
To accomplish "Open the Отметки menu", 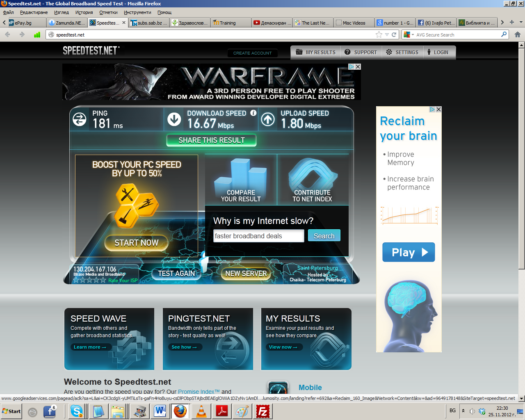I will 108,12.
